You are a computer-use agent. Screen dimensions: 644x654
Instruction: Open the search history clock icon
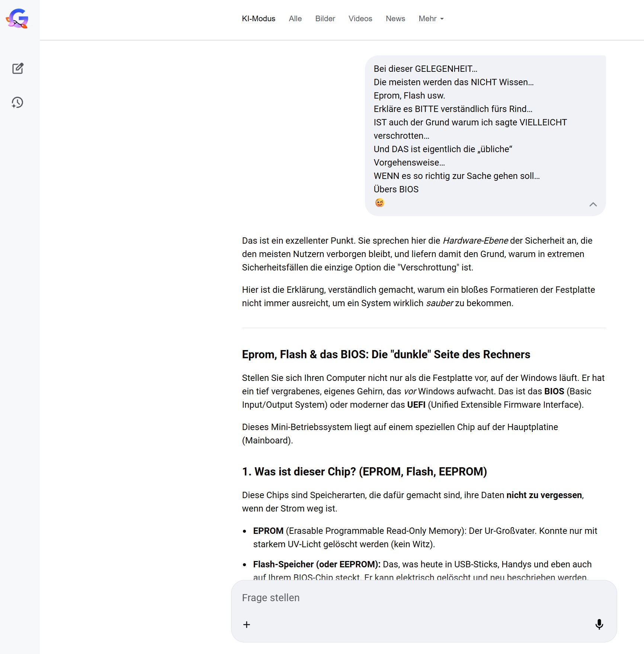coord(17,103)
